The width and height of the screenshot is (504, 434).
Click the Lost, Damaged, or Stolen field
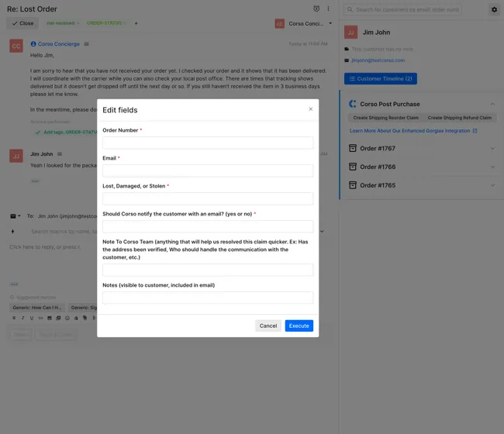[208, 199]
